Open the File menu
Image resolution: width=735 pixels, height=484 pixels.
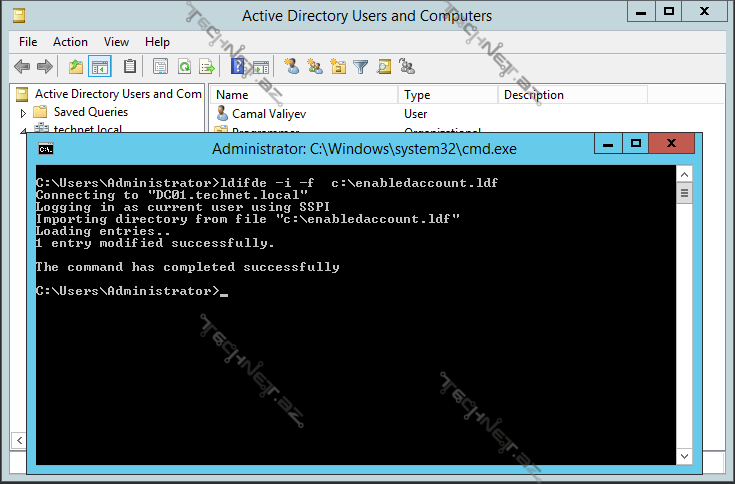click(28, 42)
